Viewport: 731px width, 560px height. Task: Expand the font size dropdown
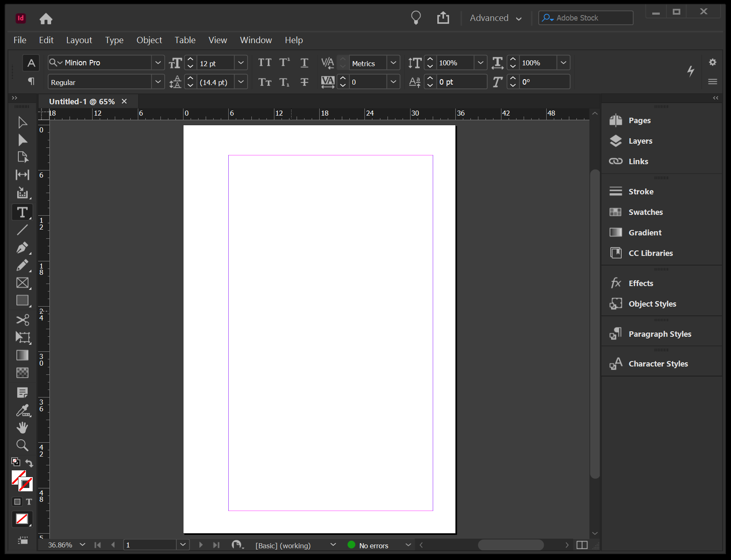click(241, 62)
